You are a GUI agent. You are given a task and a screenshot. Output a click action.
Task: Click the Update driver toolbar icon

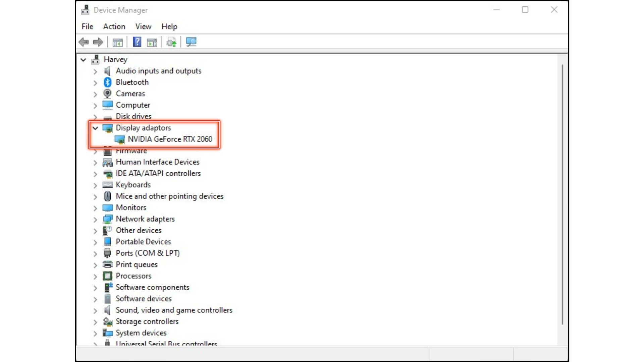171,42
